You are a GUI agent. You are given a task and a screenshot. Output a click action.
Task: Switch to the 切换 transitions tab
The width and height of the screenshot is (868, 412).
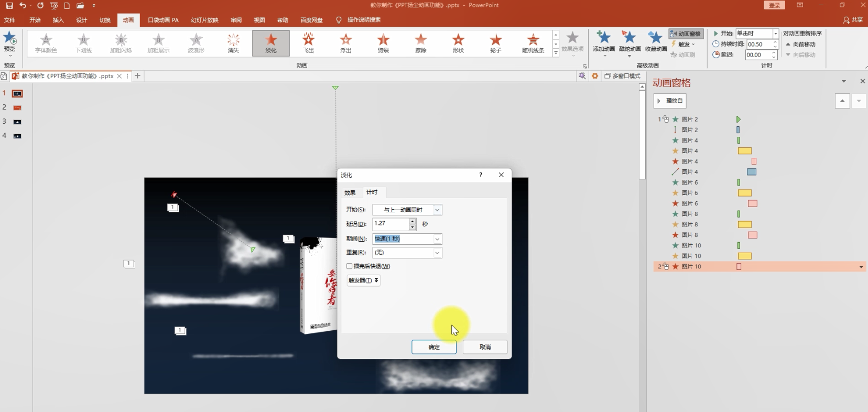[105, 20]
